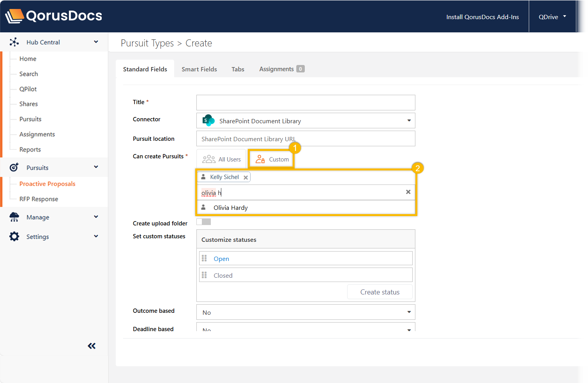This screenshot has height=383, width=588.
Task: Remove Kelly Sichel from the user list
Action: 245,177
